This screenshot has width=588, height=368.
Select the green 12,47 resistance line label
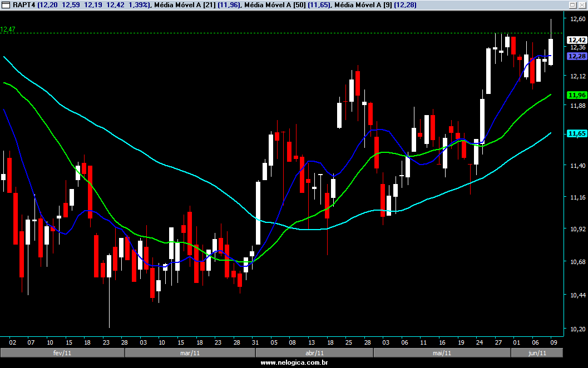[x=8, y=29]
